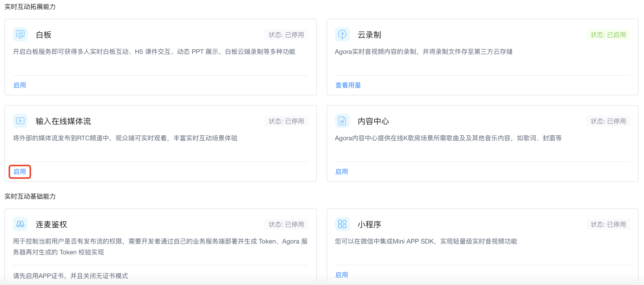Click description starting Agora实时音视频内容的录制
The width and height of the screenshot is (644, 285).
tap(424, 52)
